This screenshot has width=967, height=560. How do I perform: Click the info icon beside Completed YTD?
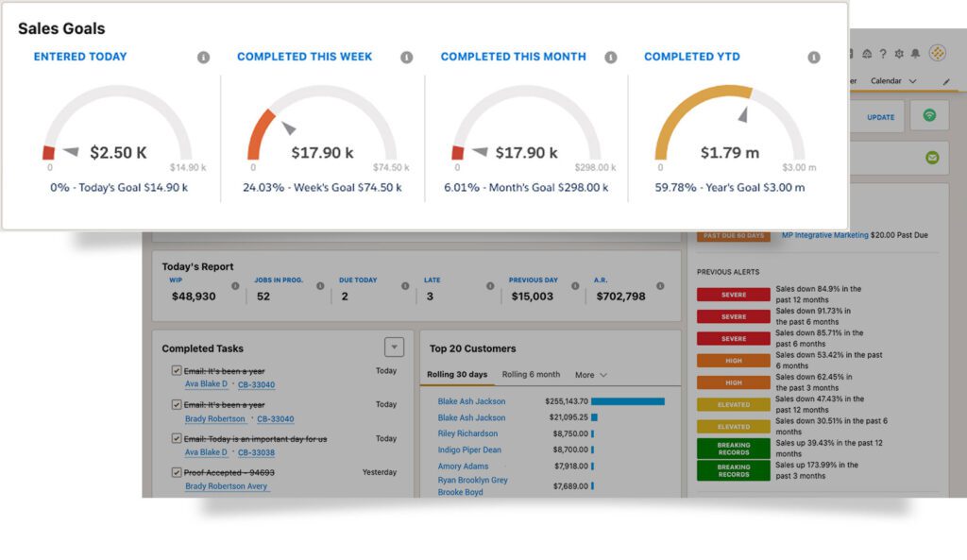pyautogui.click(x=814, y=57)
